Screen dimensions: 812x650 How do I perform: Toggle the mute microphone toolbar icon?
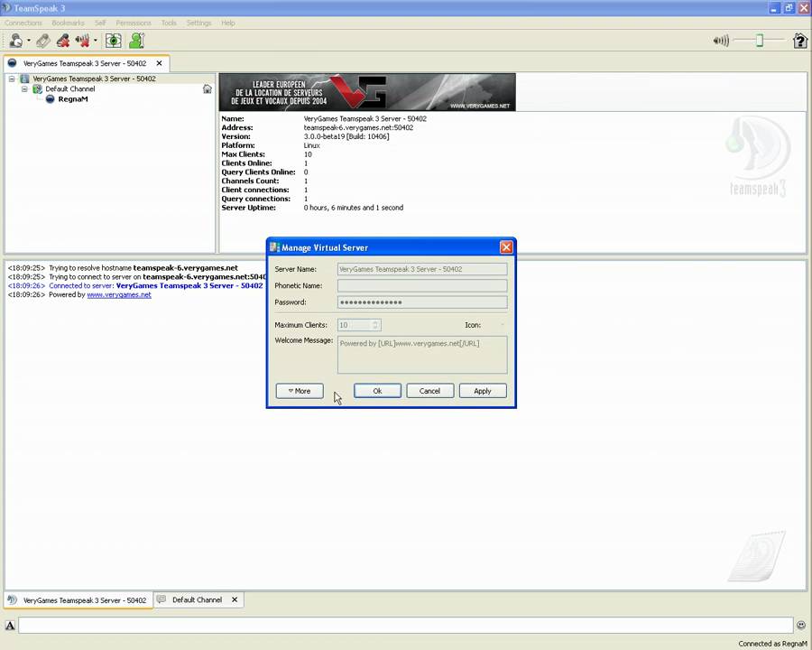click(63, 41)
